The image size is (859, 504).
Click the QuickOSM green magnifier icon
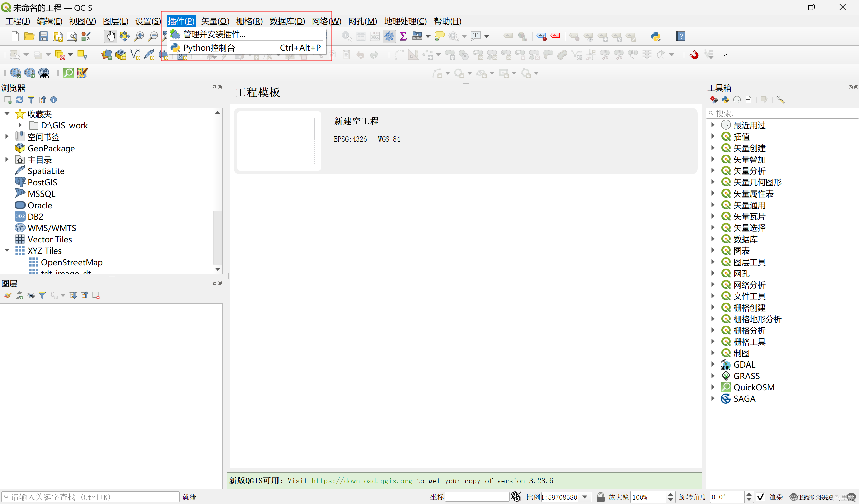(x=68, y=73)
